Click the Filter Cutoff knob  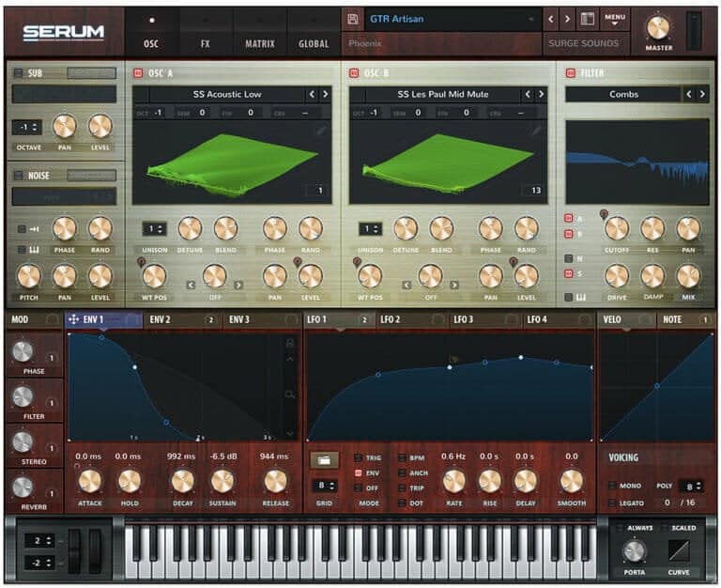click(617, 228)
